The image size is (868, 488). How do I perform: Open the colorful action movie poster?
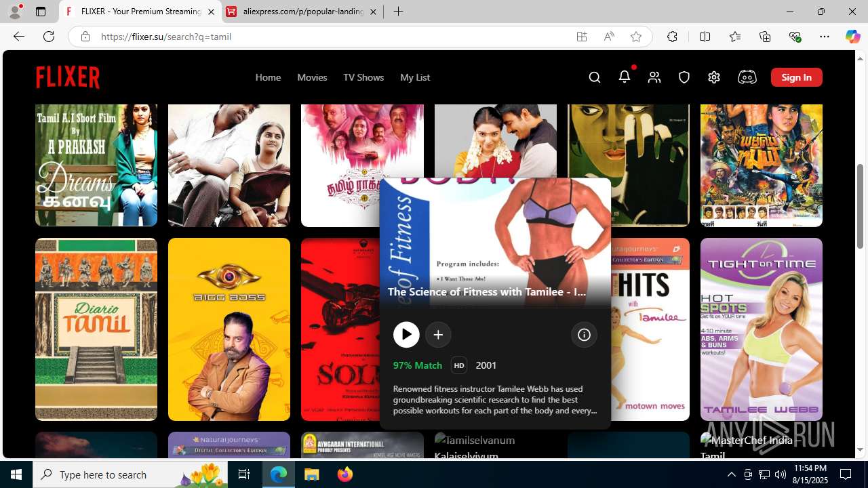point(762,165)
